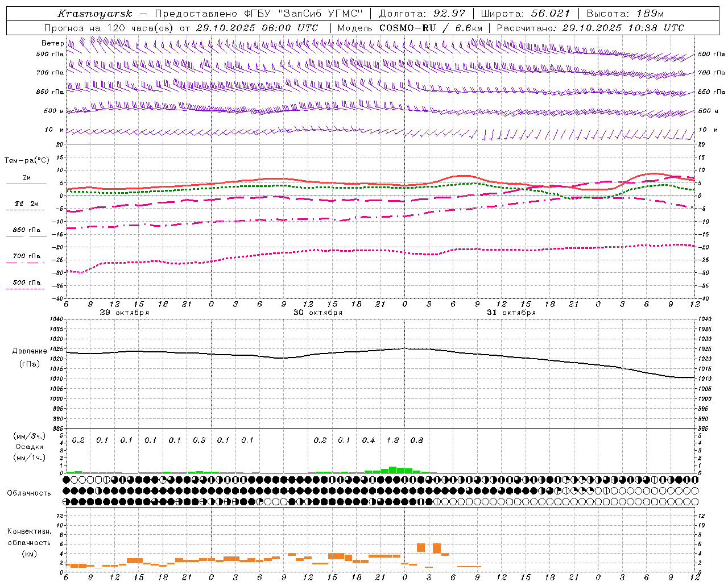This screenshot has height=582, width=728.
Task: Click the 'Конвективн.' convective cloud label
Action: point(29,531)
